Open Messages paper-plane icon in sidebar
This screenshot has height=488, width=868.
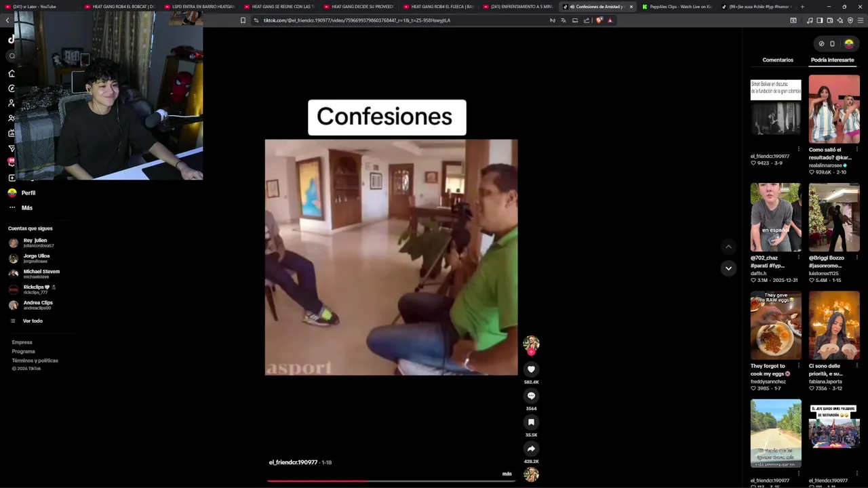coord(12,148)
